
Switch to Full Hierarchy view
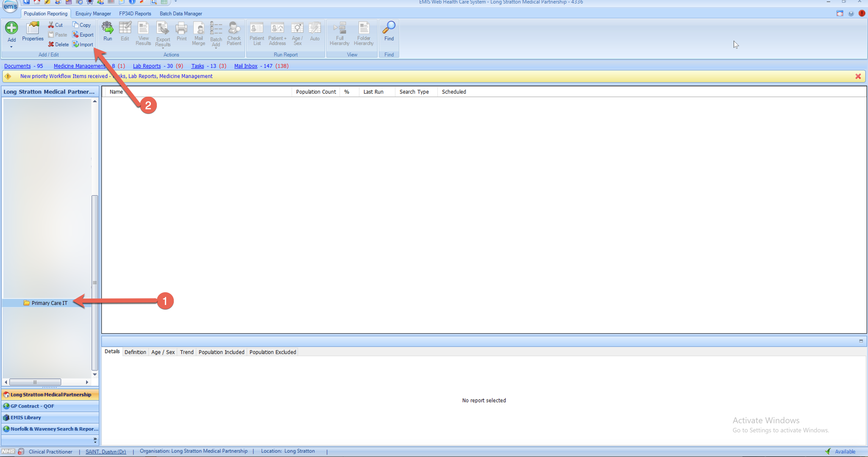(x=339, y=33)
